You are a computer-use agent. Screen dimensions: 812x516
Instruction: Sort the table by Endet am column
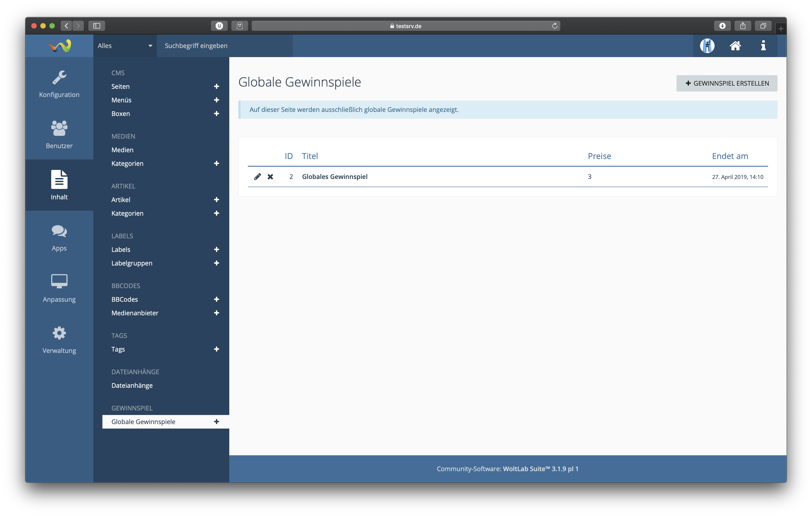(730, 156)
